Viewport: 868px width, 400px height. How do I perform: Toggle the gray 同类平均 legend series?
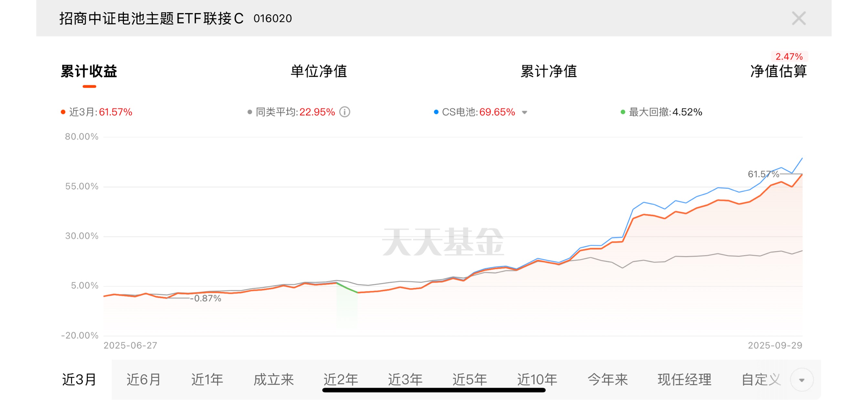click(x=250, y=112)
